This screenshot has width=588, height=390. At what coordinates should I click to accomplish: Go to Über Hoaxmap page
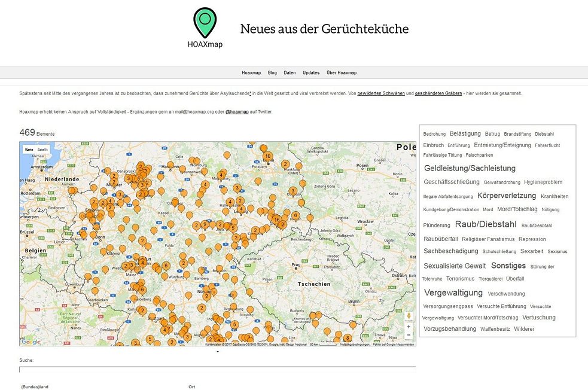[342, 72]
